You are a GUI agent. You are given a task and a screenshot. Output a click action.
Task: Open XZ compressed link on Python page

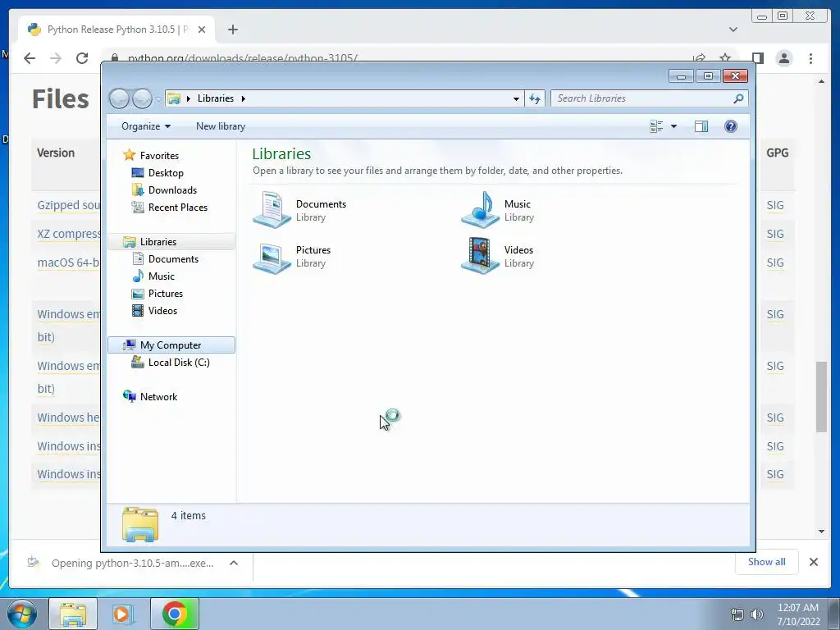click(69, 234)
